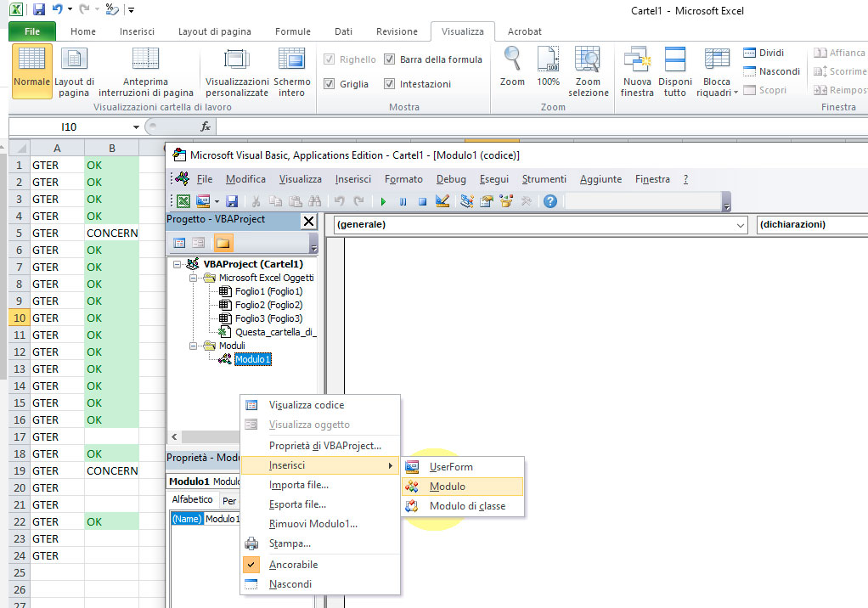The width and height of the screenshot is (868, 608).
Task: Choose Rimuovi Modulo1... from the context menu
Action: pos(320,524)
